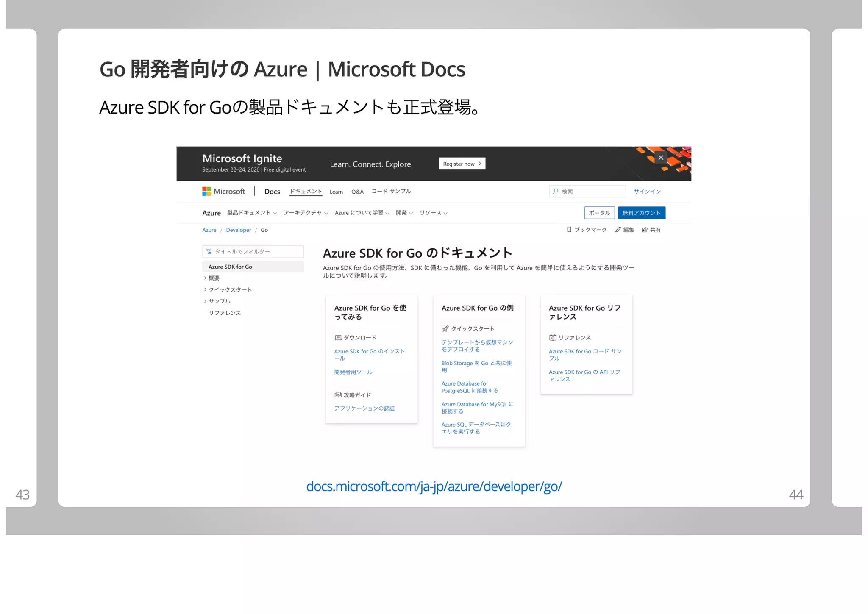Select the ドキュメント tab
This screenshot has width=868, height=614.
tap(306, 192)
